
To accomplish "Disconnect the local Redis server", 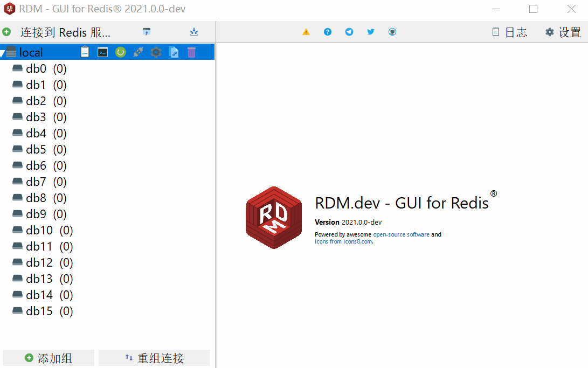I will (138, 52).
